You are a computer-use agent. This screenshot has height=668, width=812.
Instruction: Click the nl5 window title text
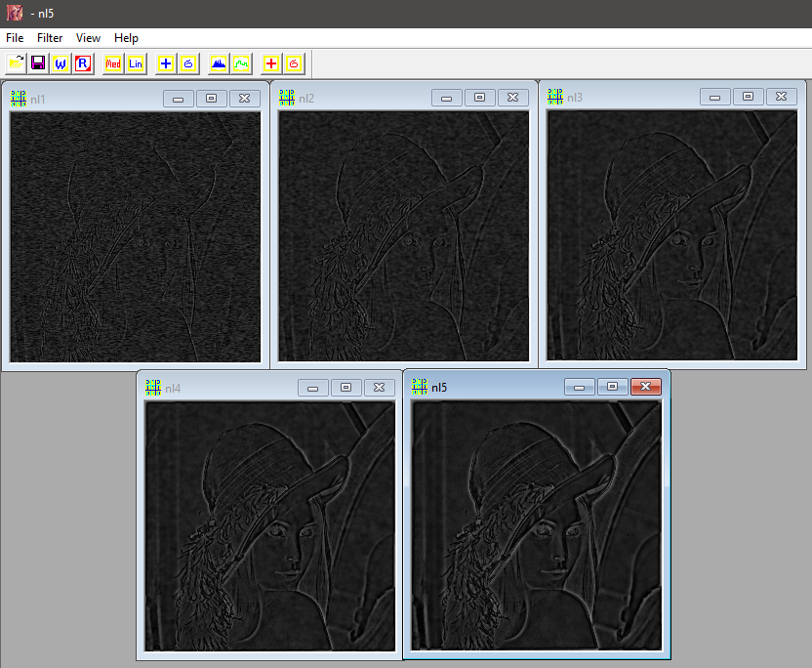[439, 387]
